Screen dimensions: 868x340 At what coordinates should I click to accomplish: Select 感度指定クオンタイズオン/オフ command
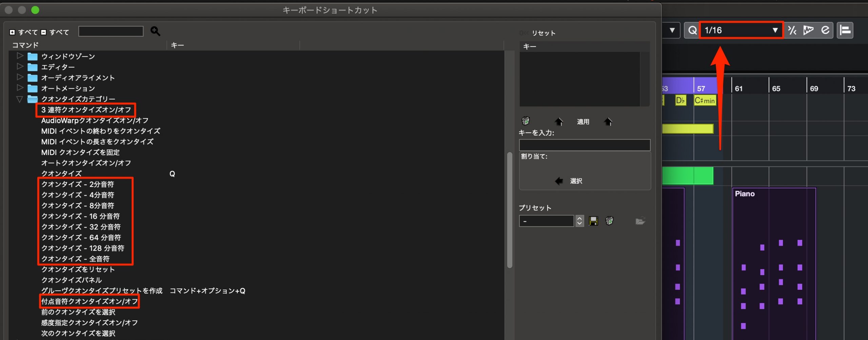click(89, 322)
